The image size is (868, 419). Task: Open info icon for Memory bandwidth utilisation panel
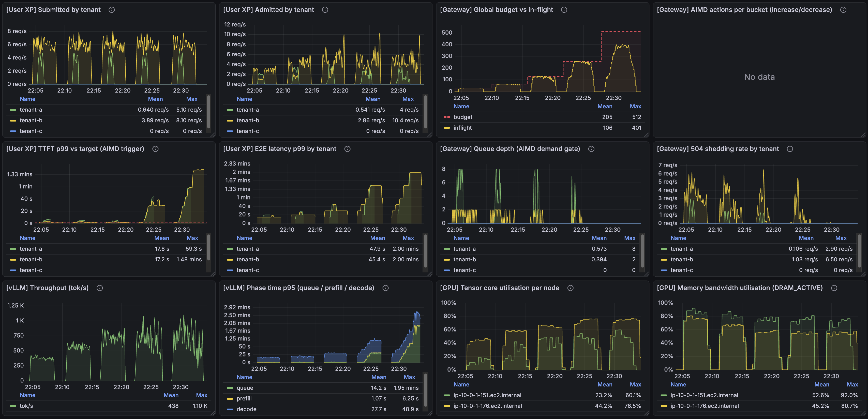[834, 288]
